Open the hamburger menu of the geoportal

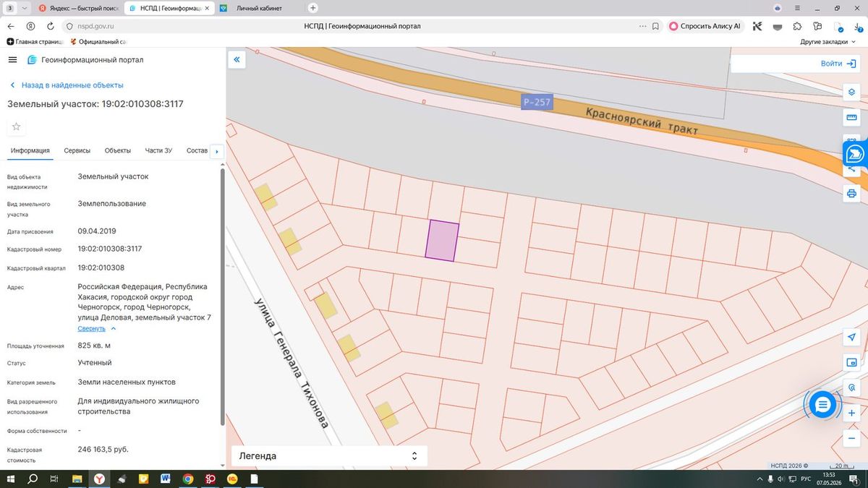[12, 60]
